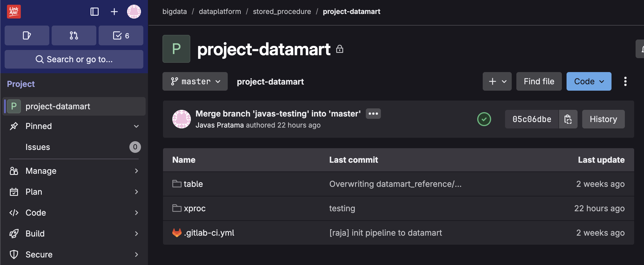Expand commit description ellipsis button
644x265 pixels.
(x=373, y=114)
